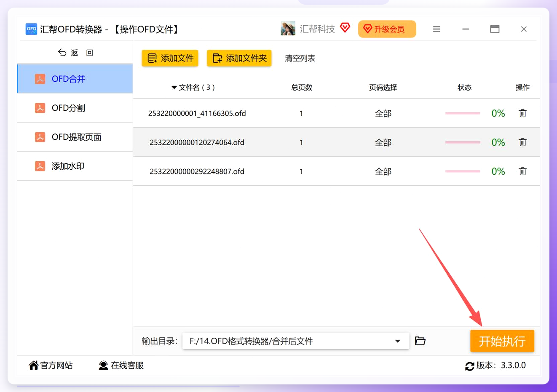Click the 汇帮科技 username text

point(317,29)
